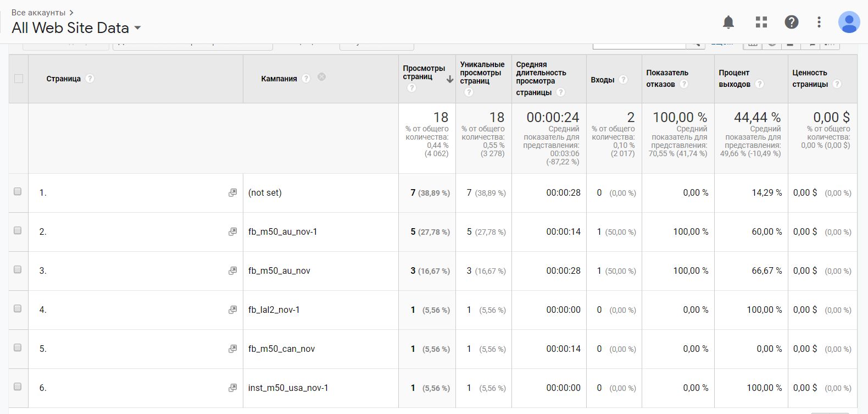Show help for Ценность страницы column
The width and height of the screenshot is (868, 414).
(x=837, y=84)
